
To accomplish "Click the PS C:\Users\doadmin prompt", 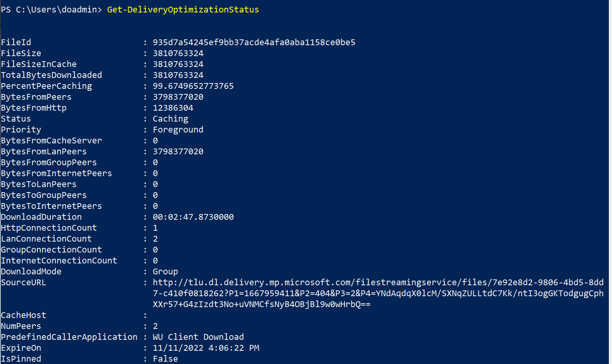I will tap(51, 10).
